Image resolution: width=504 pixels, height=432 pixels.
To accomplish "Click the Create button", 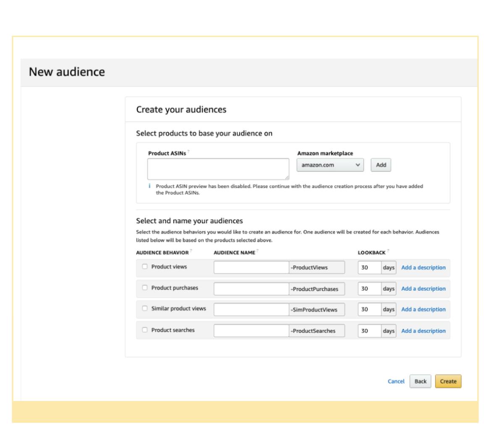I will tap(448, 381).
